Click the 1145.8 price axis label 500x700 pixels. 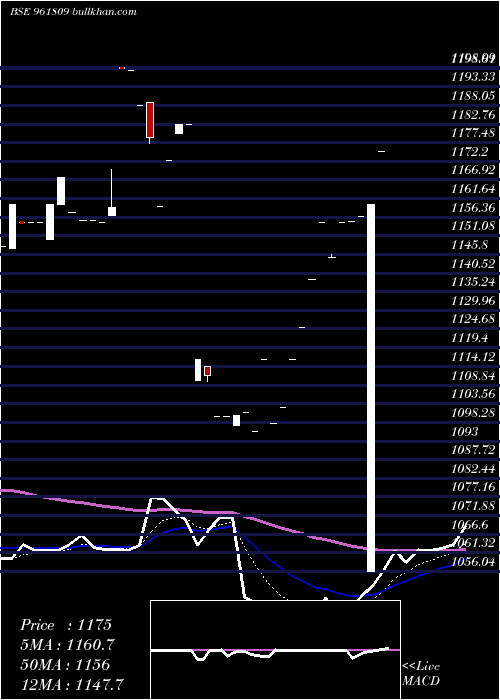pyautogui.click(x=469, y=245)
